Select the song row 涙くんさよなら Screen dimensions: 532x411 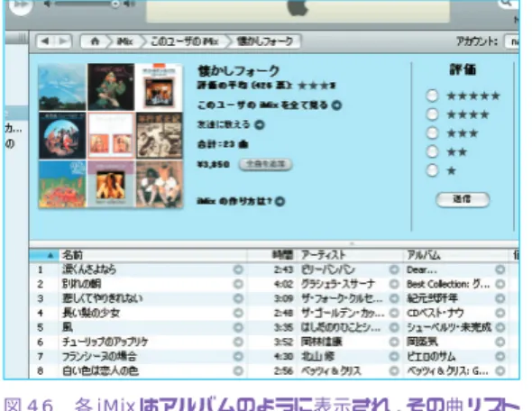(x=274, y=269)
